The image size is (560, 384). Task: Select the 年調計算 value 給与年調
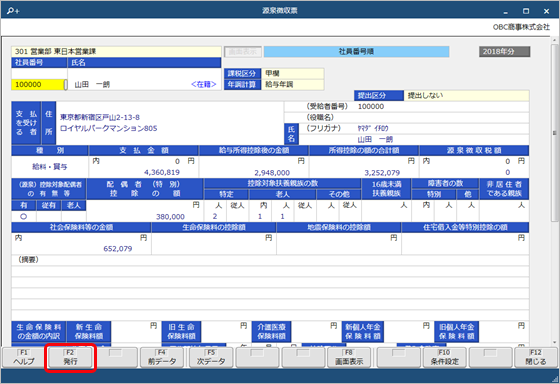[x=292, y=85]
